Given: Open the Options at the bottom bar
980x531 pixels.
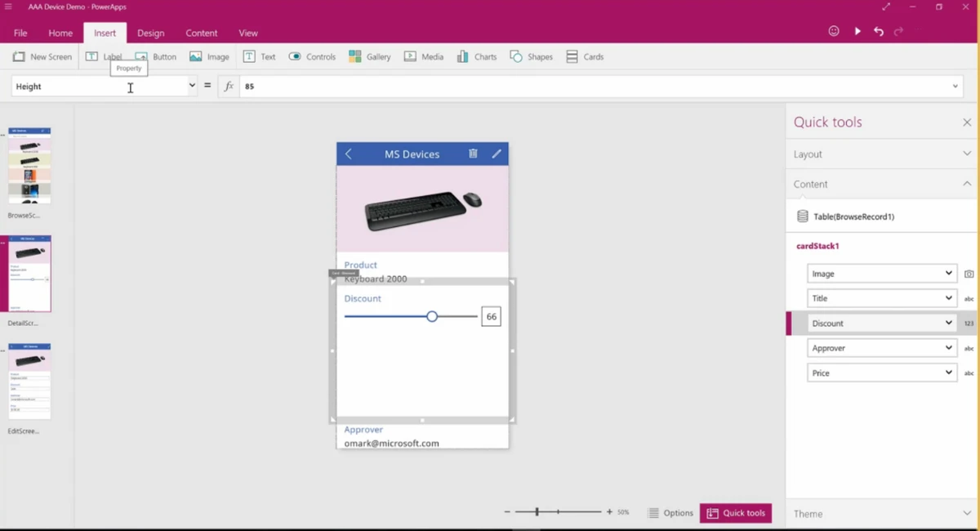Looking at the screenshot, I should point(670,512).
